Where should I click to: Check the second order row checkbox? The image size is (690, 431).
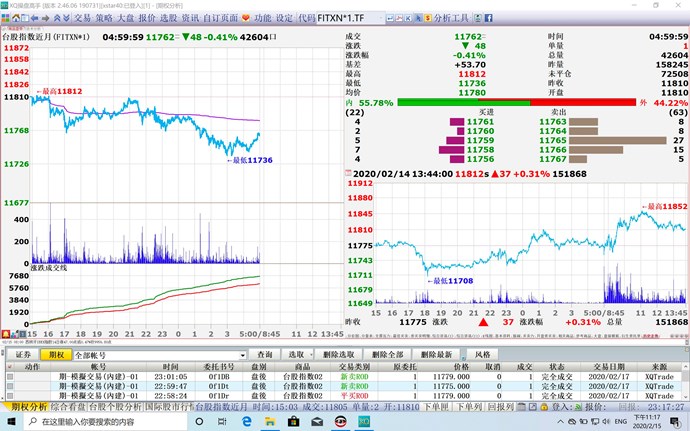pyautogui.click(x=11, y=385)
